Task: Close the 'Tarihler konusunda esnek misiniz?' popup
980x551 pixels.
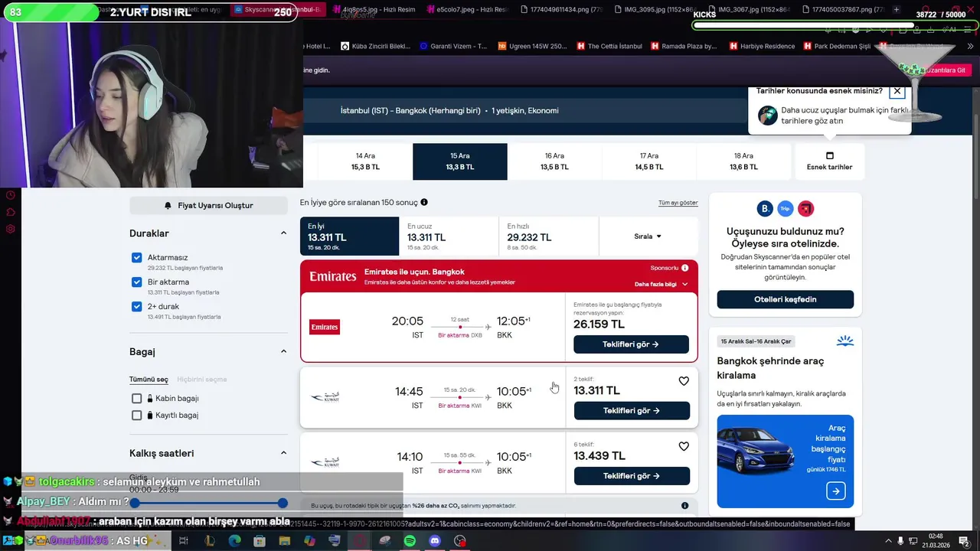Action: [897, 91]
